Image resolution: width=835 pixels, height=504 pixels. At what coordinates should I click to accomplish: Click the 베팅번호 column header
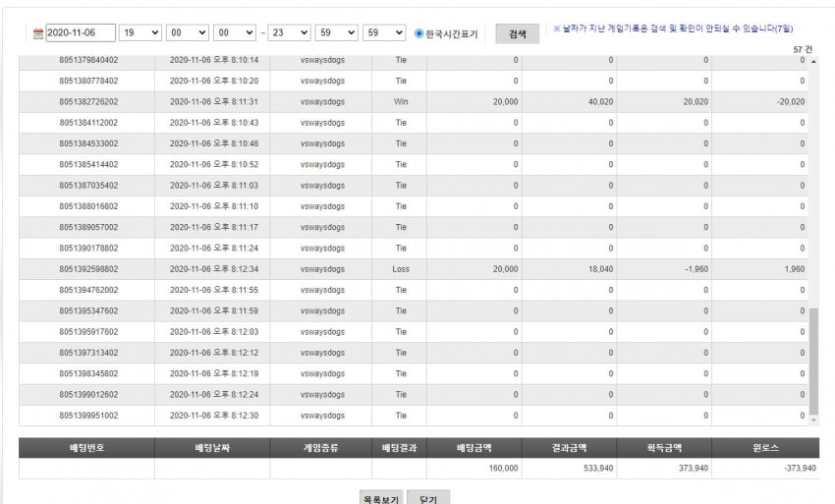[x=86, y=448]
